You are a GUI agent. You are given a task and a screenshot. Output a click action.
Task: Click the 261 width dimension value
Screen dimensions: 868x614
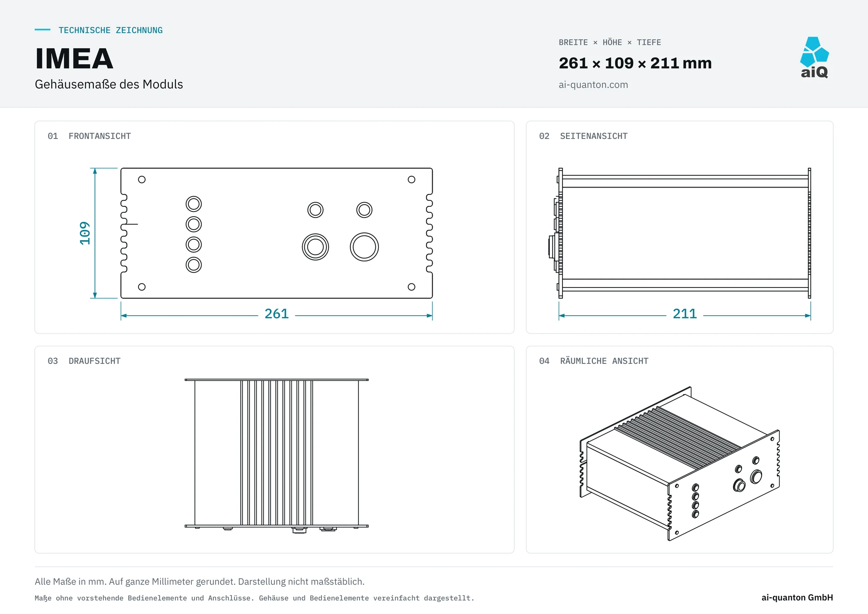click(x=276, y=314)
